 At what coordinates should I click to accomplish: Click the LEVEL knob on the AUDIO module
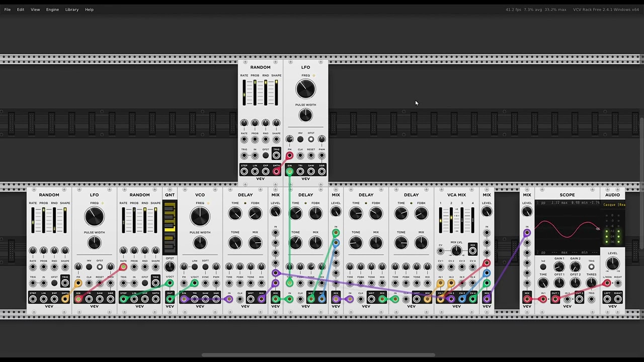612,263
